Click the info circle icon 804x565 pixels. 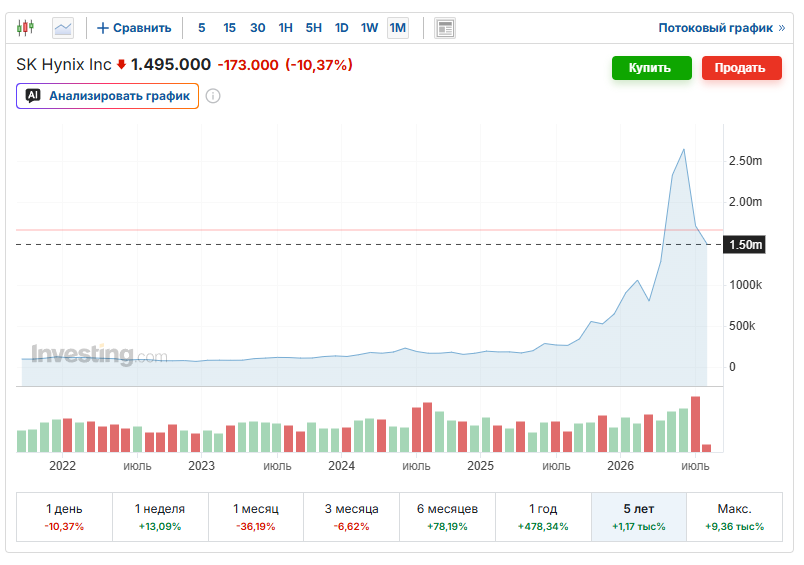pyautogui.click(x=213, y=96)
